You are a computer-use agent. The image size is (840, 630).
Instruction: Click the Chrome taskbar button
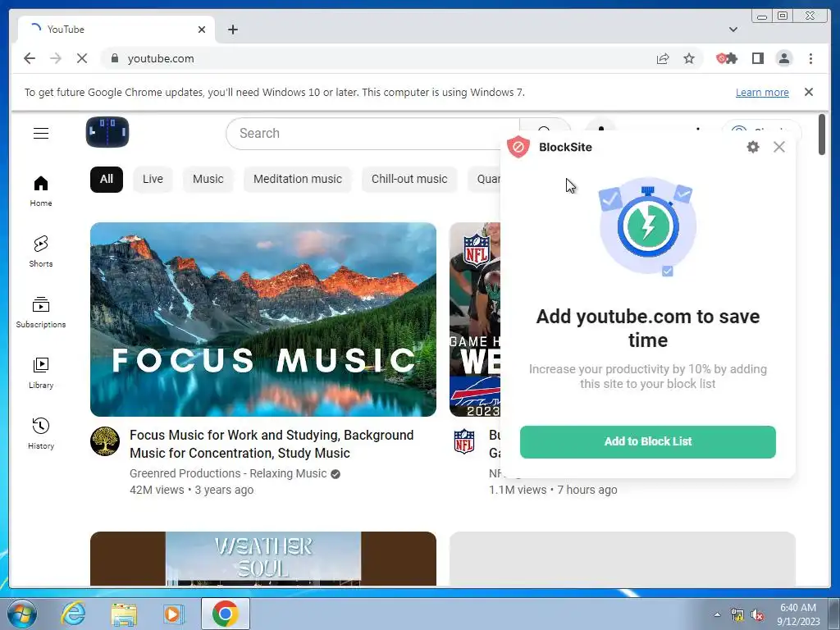coord(225,614)
